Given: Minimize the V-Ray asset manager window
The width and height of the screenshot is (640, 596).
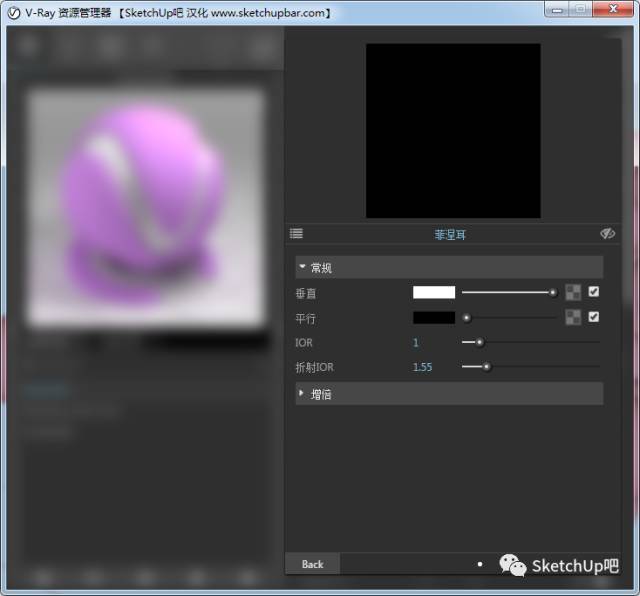Looking at the screenshot, I should [x=556, y=10].
